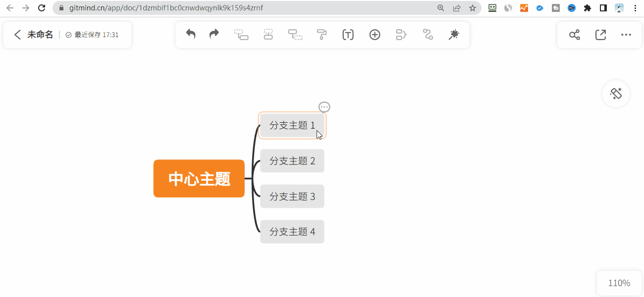Open the more options ellipsis menu
Screen dimensions: 644x297
click(626, 35)
